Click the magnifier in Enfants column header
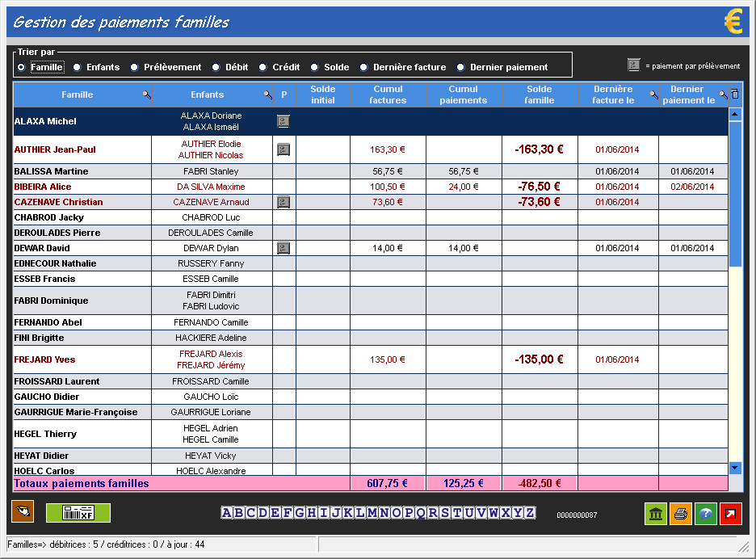This screenshot has height=559, width=756. click(x=267, y=95)
